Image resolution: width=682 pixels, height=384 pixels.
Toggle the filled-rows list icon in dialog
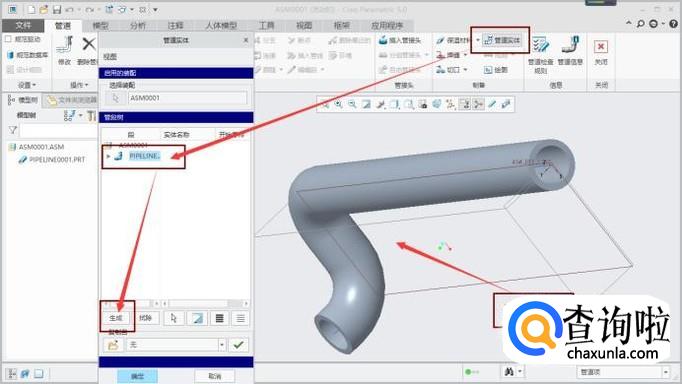pos(220,318)
